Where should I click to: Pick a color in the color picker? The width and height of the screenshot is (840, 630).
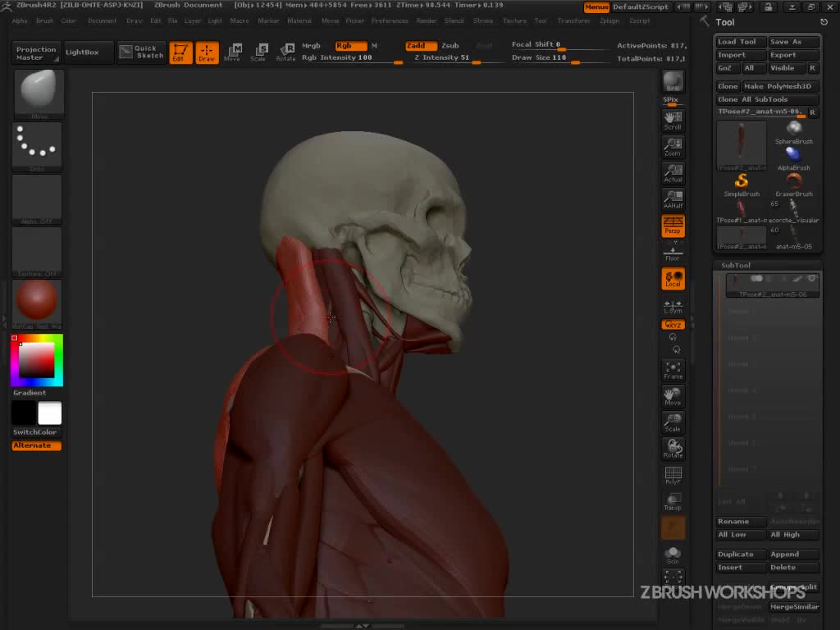tap(36, 360)
